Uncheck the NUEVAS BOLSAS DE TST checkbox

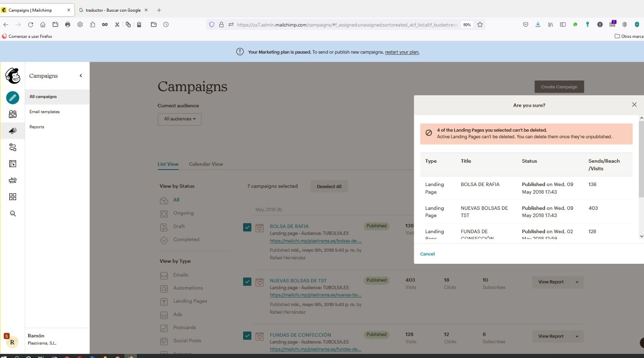pos(247,282)
